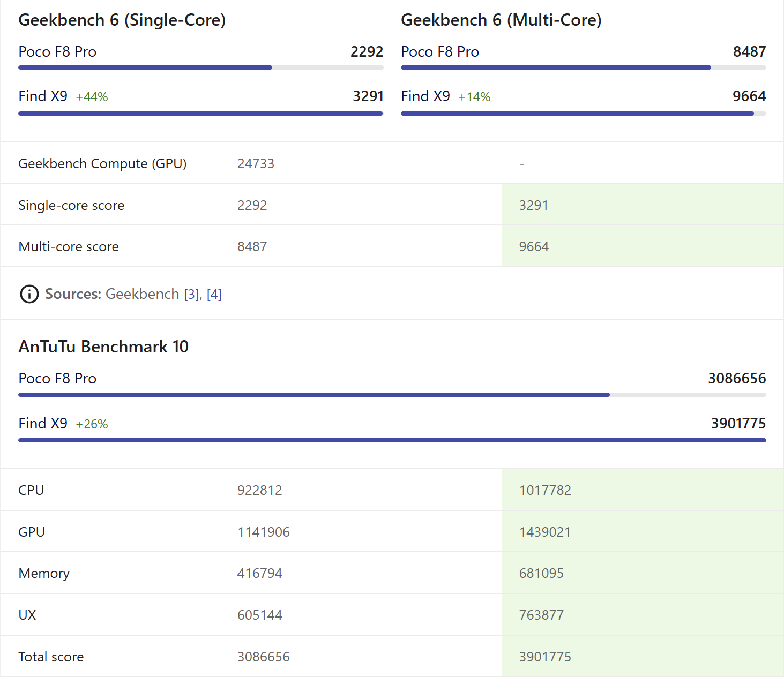The height and width of the screenshot is (677, 784).
Task: Click the Total score value 3901775
Action: coord(545,657)
